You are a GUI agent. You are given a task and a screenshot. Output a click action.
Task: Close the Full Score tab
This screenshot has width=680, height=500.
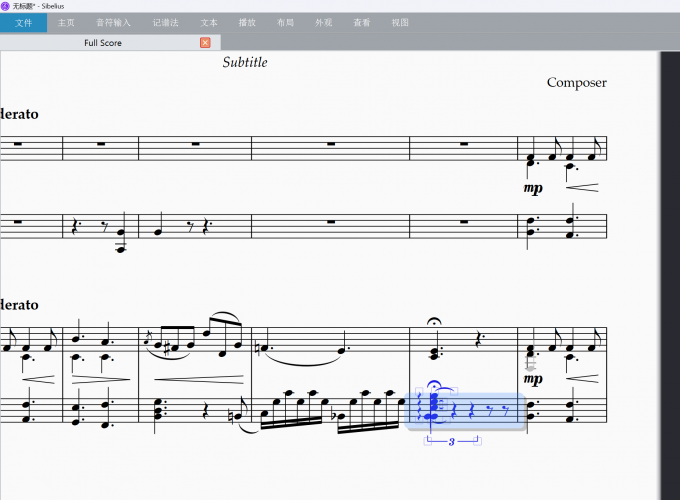tap(205, 42)
